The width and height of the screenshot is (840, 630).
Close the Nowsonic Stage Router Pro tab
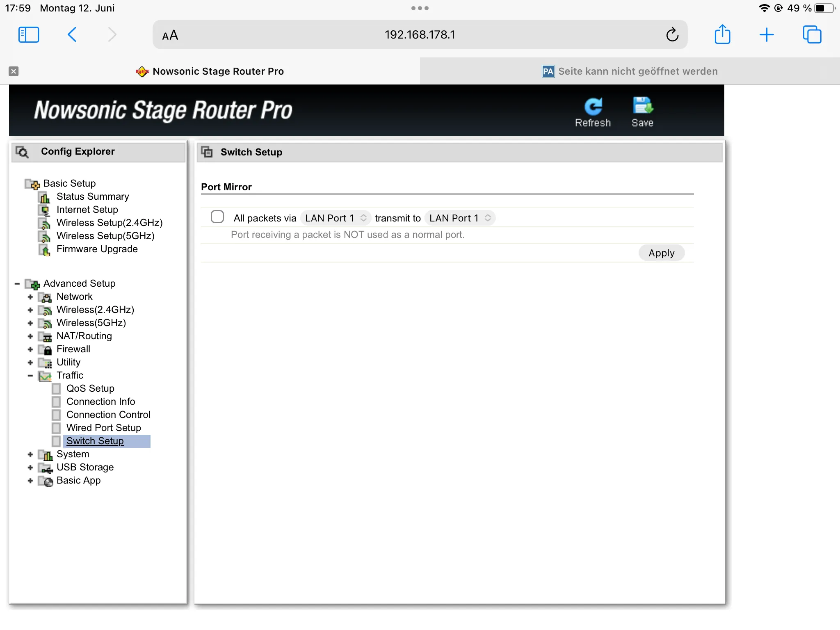(14, 71)
